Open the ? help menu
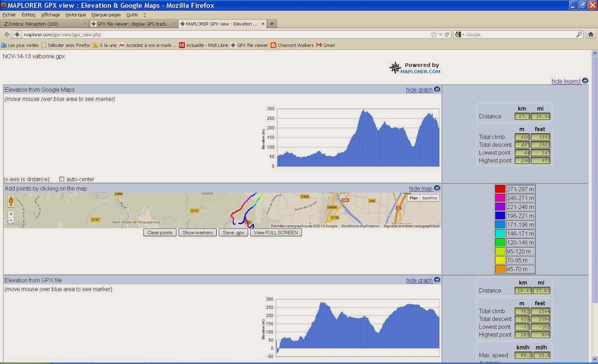 pos(145,15)
